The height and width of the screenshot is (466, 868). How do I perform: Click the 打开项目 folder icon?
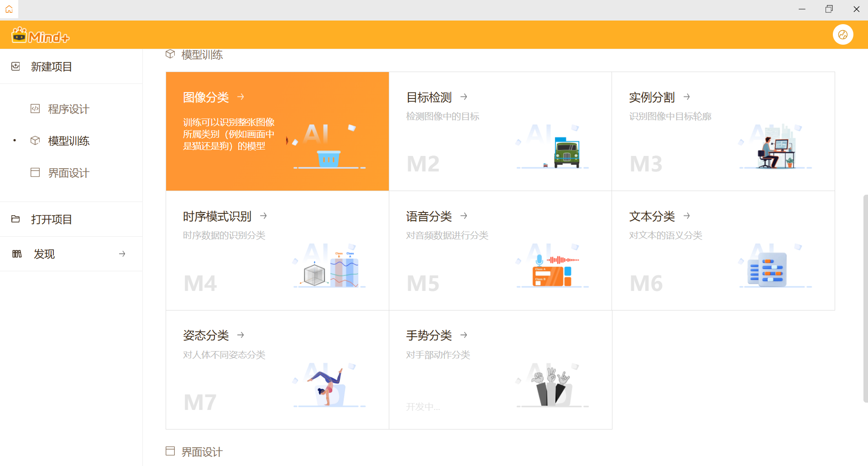[x=16, y=219]
